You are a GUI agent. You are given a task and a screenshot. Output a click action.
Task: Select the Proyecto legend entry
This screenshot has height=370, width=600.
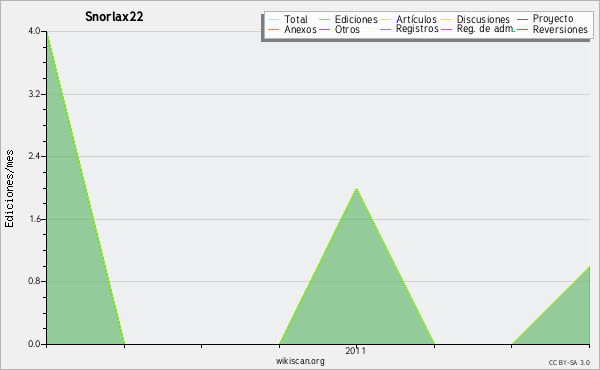point(553,19)
